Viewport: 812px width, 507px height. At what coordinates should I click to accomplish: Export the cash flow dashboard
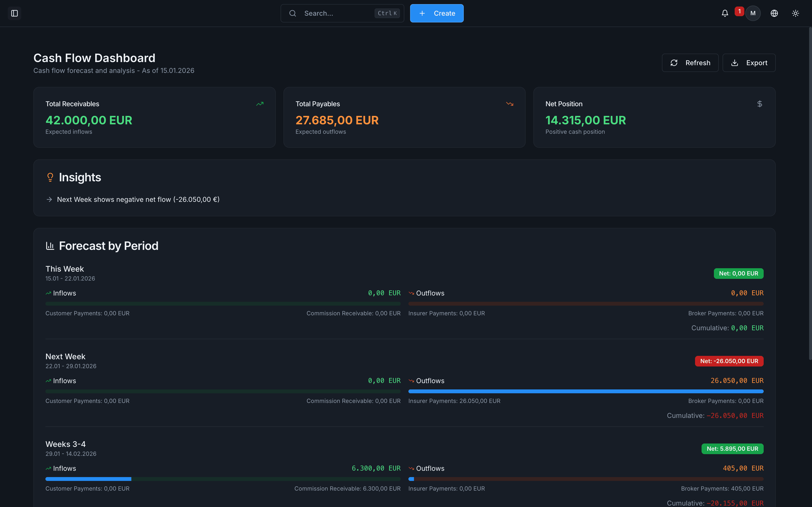[x=749, y=63]
